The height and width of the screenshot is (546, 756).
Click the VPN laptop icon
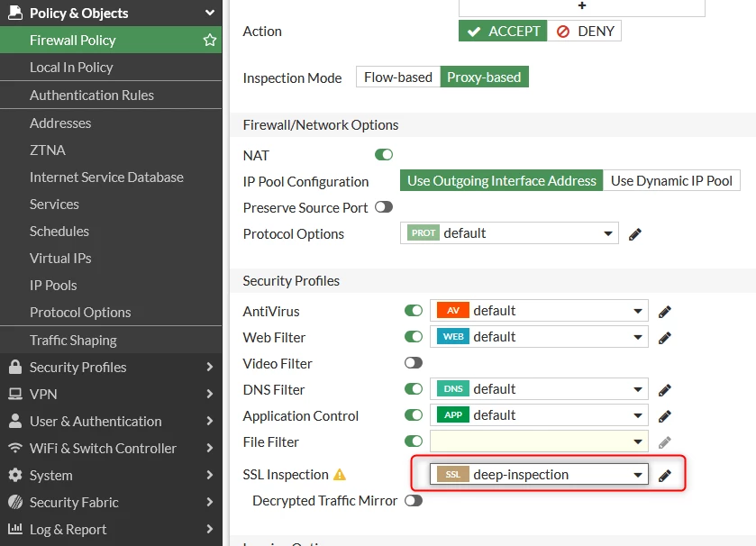pos(15,394)
